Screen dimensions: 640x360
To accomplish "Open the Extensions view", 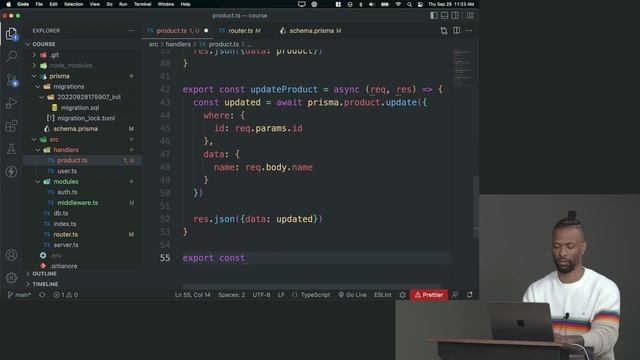I will 11,126.
